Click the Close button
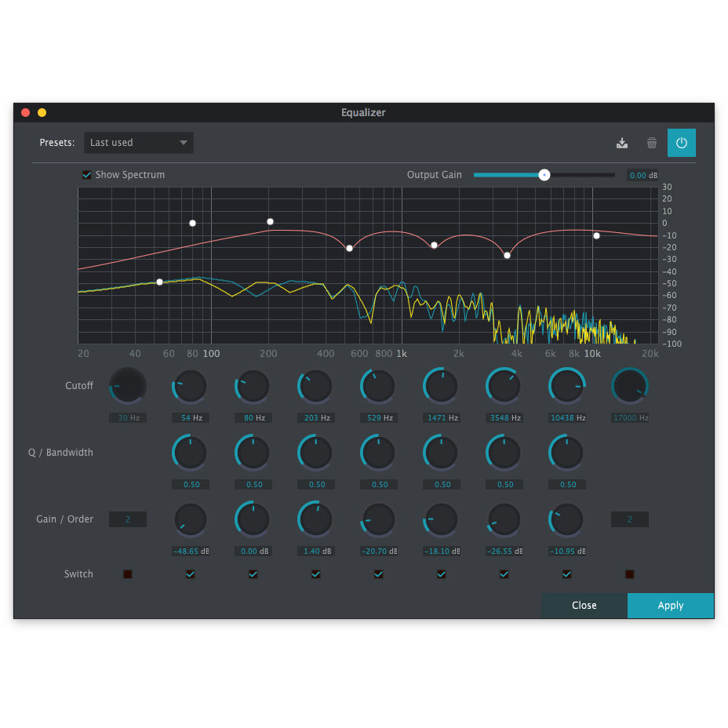 [x=584, y=606]
